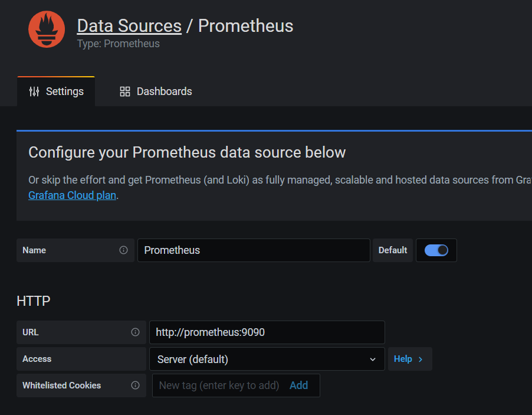
Task: Focus the New tag cookie input
Action: pos(219,385)
